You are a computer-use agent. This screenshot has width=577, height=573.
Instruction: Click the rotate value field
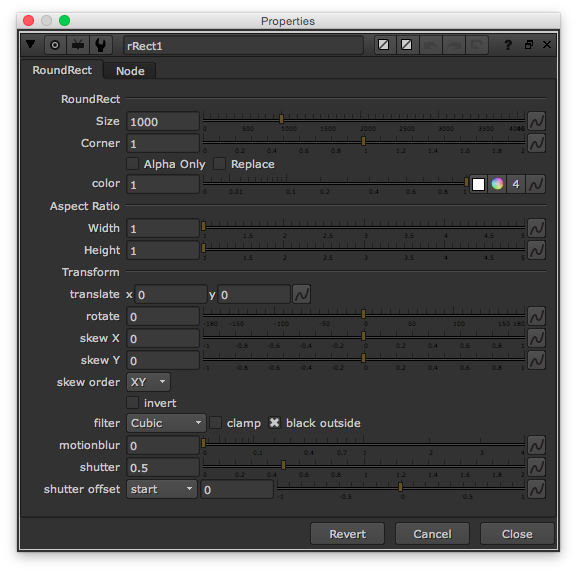click(x=163, y=316)
